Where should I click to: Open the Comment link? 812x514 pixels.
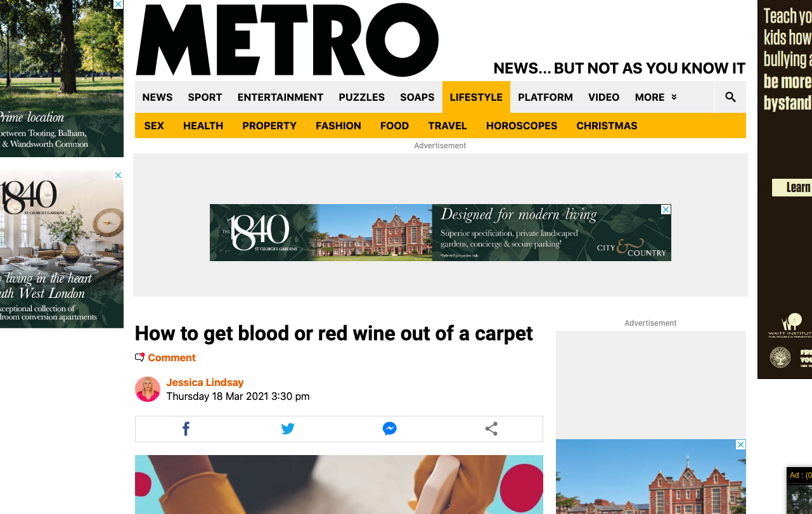[x=171, y=357]
